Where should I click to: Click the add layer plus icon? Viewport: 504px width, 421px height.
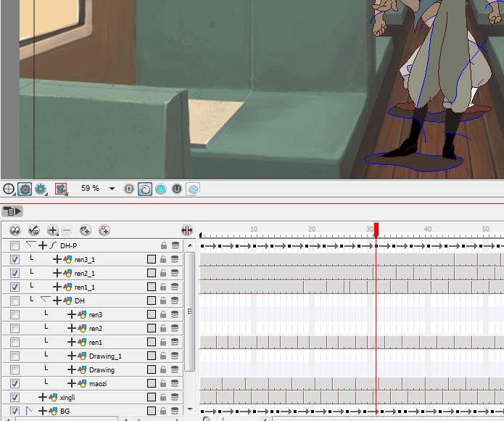pos(53,230)
